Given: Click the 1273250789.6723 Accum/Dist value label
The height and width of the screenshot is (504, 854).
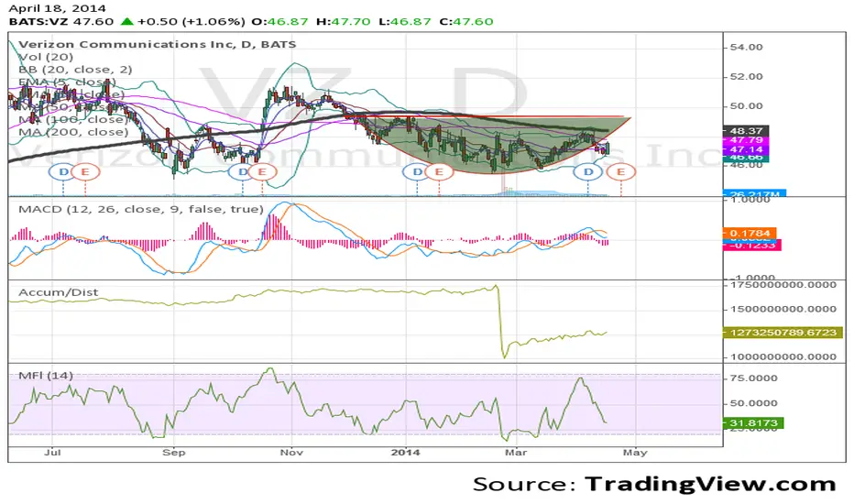Looking at the screenshot, I should point(783,333).
